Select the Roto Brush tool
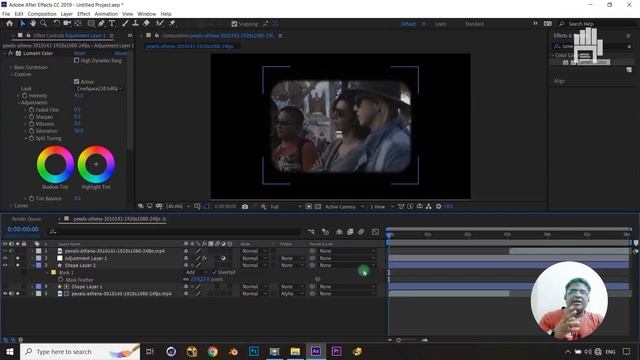 click(x=160, y=24)
